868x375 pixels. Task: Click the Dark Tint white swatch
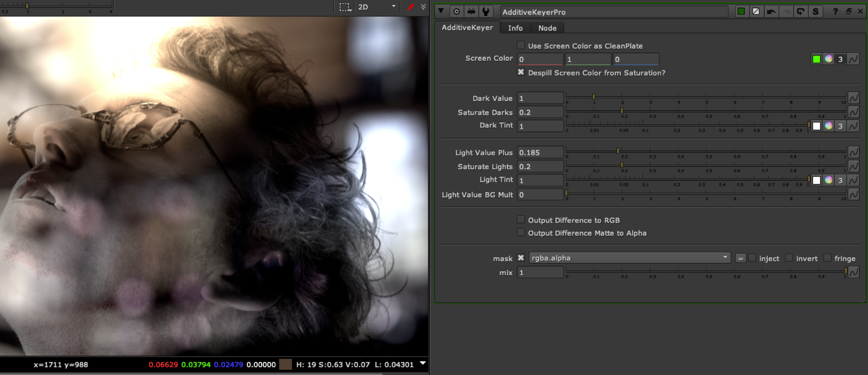click(816, 126)
